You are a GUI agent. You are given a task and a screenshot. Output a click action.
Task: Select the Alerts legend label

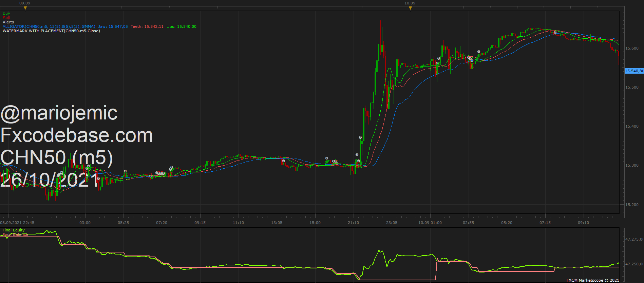(x=8, y=22)
